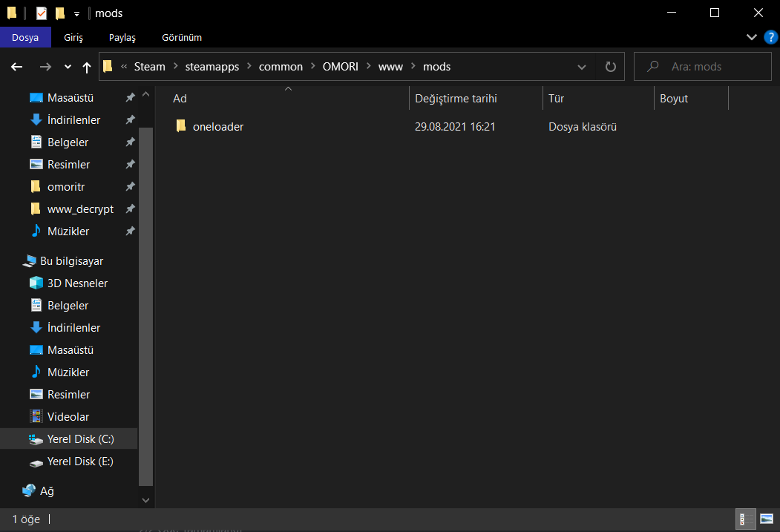Click OMORI in the address path
Screen dimensions: 780x532
pyautogui.click(x=340, y=67)
